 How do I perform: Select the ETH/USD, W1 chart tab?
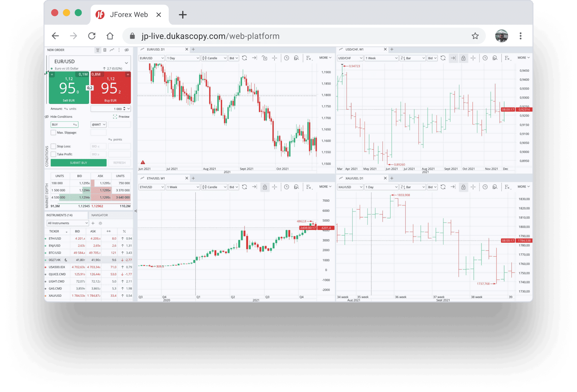156,178
